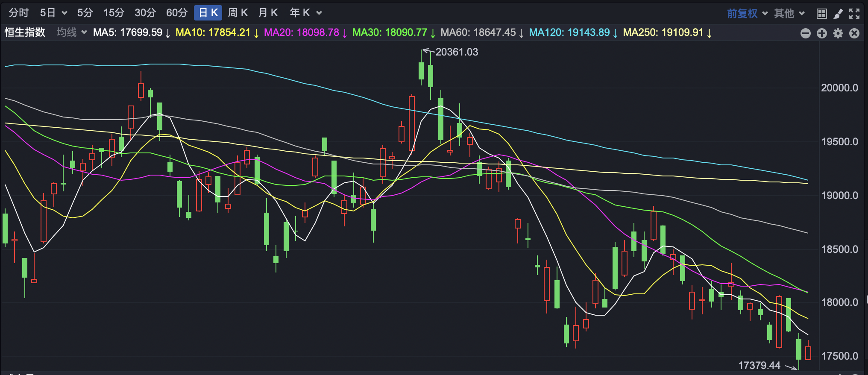Expand the 年K dropdown arrow
Viewport: 868px width, 375px height.
[319, 13]
